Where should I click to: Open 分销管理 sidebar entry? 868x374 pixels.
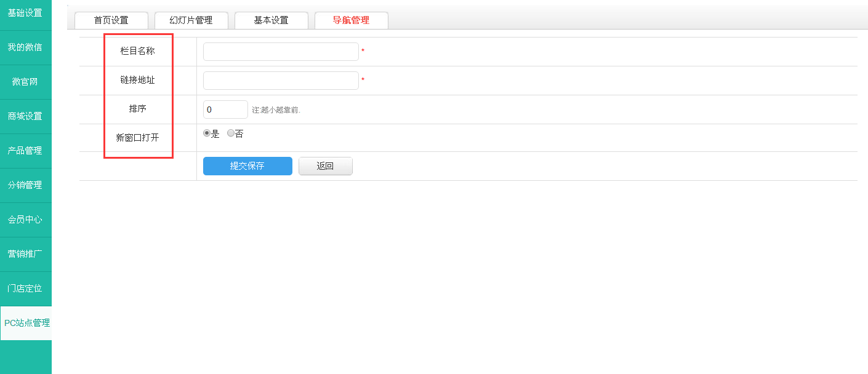tap(25, 185)
